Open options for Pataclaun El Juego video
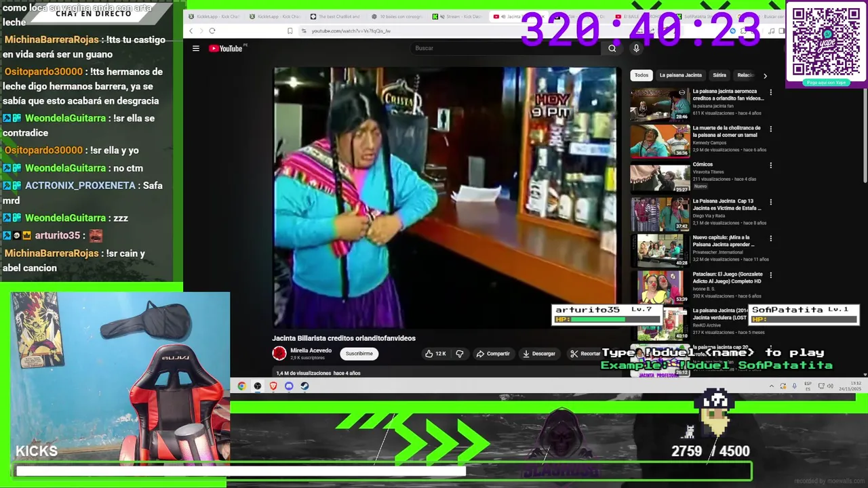The image size is (868, 488). pyautogui.click(x=770, y=275)
